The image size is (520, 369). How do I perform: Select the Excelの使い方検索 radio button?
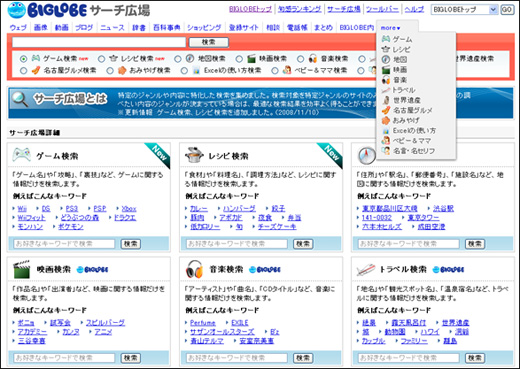pyautogui.click(x=184, y=71)
